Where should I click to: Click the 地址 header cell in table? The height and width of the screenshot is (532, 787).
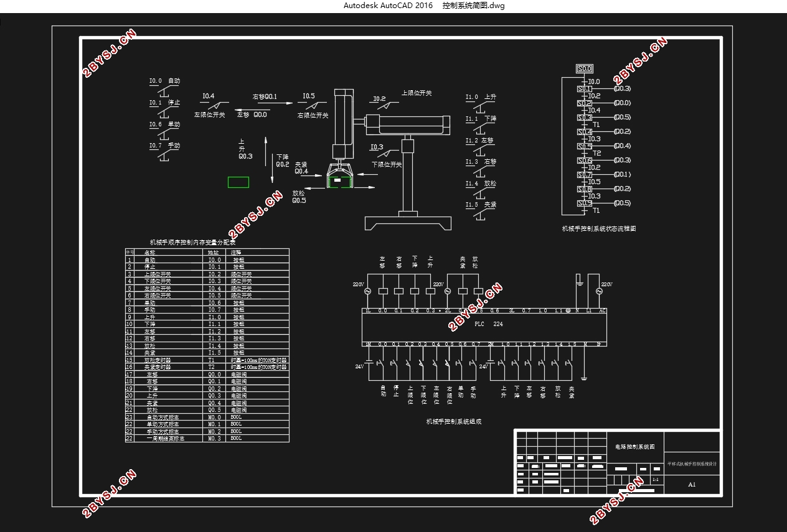(x=213, y=253)
